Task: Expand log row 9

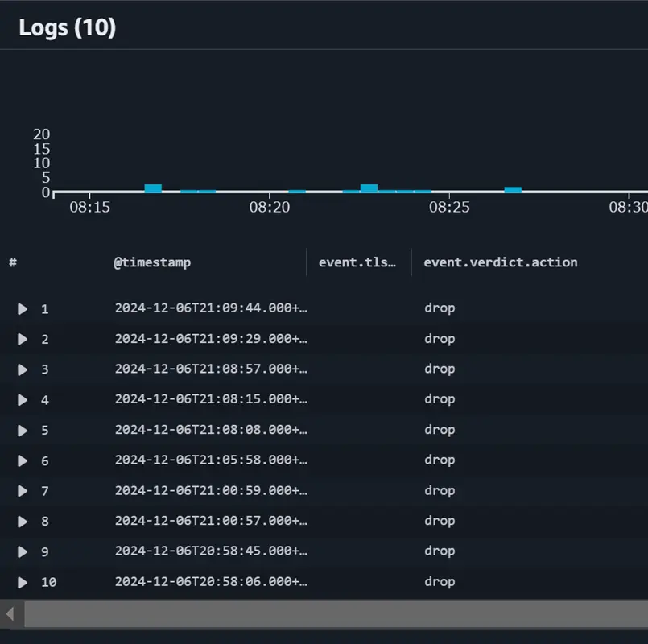Action: click(23, 551)
